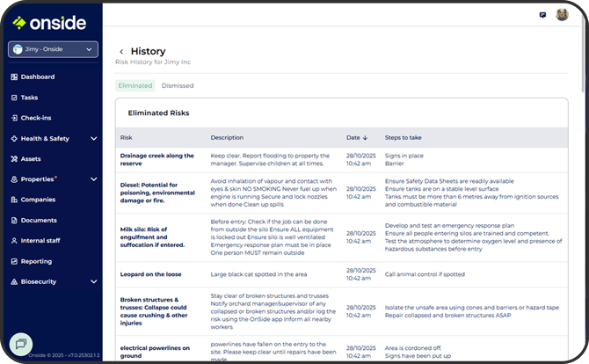Click the Assets icon in sidebar

tap(14, 159)
